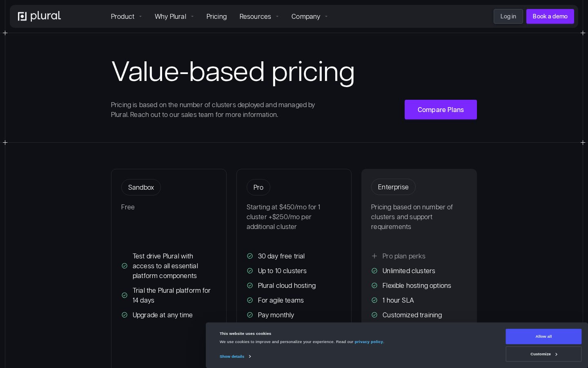Click the 'Pro plan perks' text

[x=404, y=256]
